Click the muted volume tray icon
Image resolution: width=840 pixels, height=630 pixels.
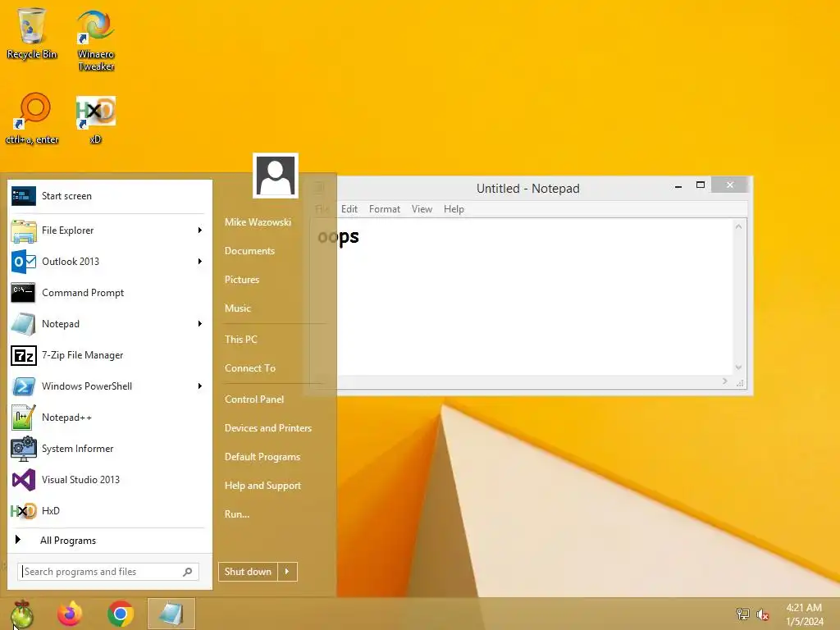pos(762,614)
